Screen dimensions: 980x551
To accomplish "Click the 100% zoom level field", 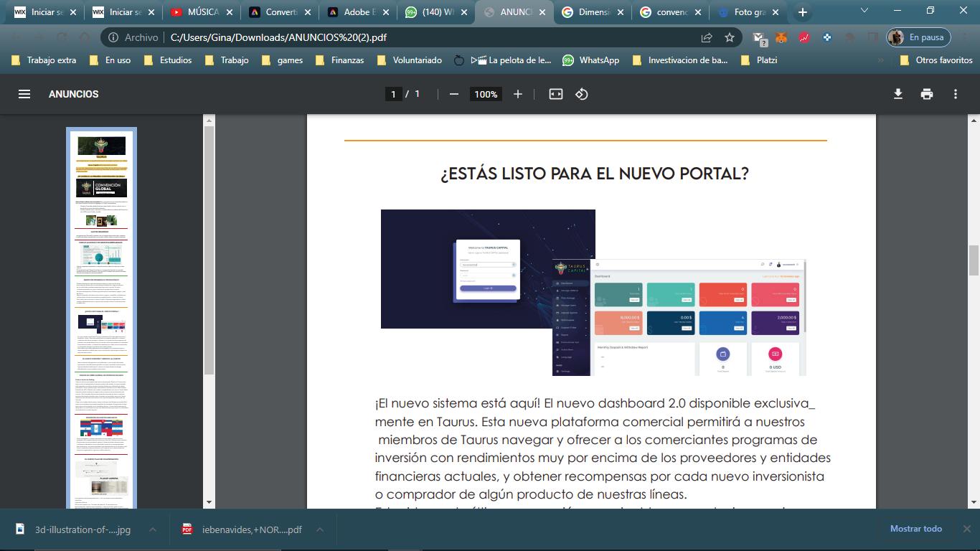I will point(486,94).
